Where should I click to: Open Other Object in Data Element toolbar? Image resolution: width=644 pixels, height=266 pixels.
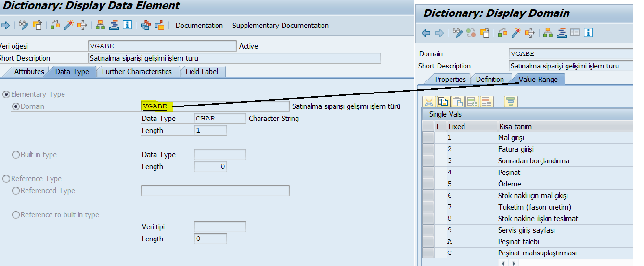click(x=37, y=26)
